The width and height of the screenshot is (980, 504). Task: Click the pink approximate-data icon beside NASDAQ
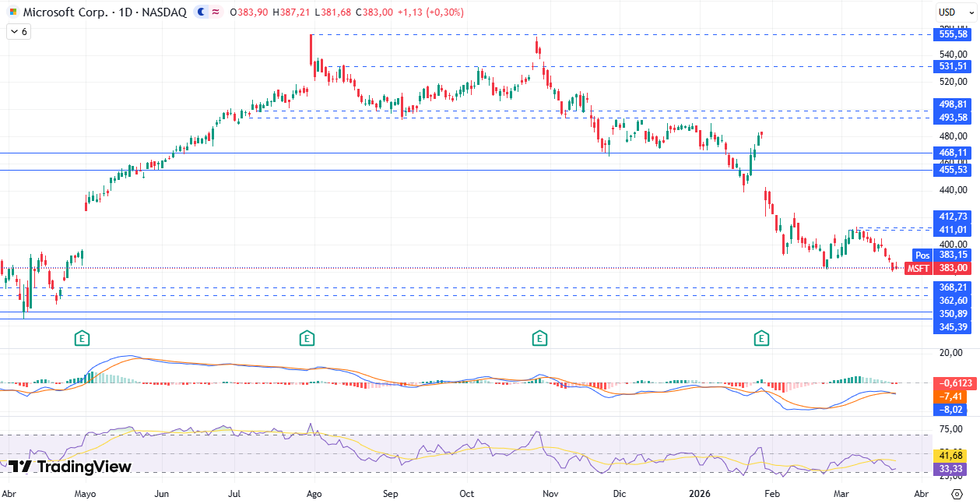click(216, 12)
